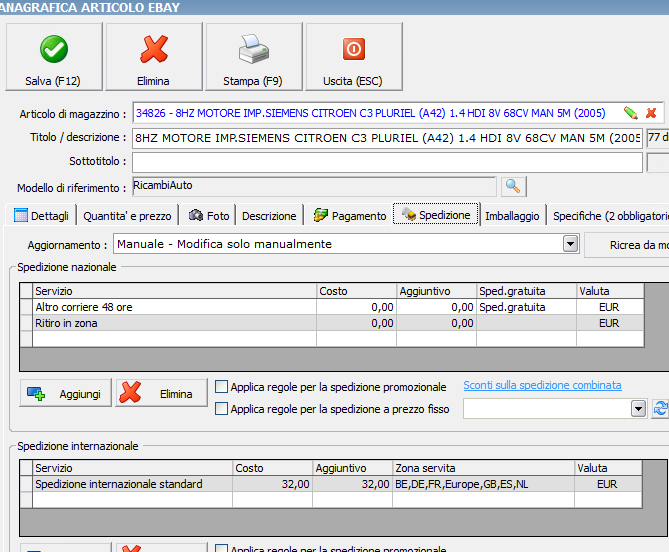Viewport: 669px width, 552px height.
Task: Open the Descrizione tab
Action: (269, 216)
